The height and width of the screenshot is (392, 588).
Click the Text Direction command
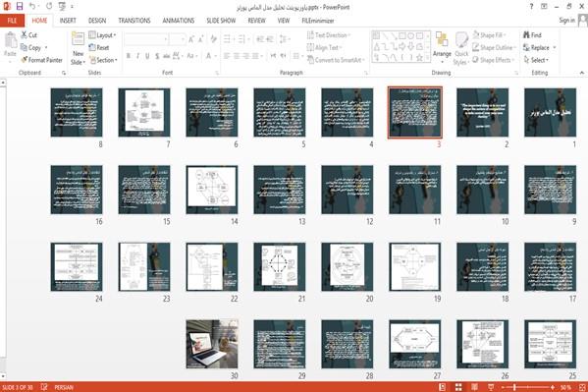click(x=328, y=35)
